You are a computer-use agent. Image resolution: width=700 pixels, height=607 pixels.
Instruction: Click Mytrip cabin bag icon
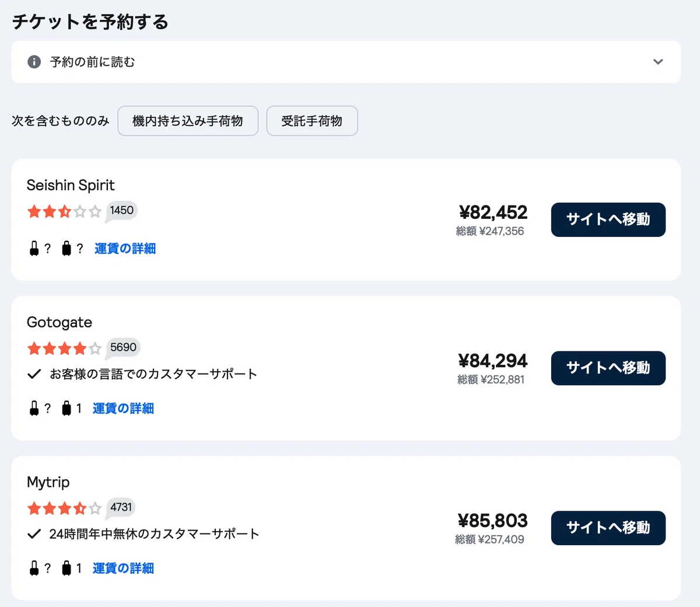coord(34,568)
